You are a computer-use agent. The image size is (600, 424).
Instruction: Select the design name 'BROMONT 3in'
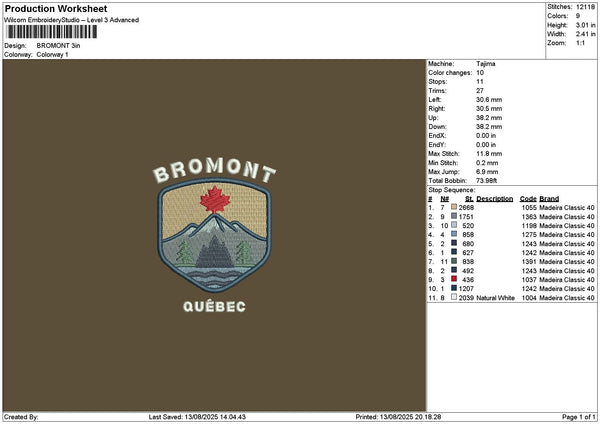pos(58,46)
